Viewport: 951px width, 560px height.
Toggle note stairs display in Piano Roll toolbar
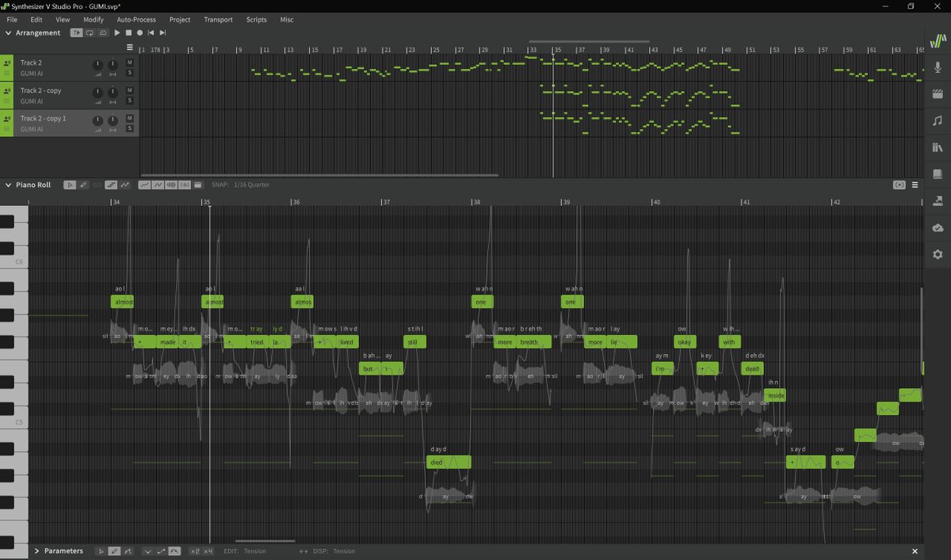click(111, 185)
